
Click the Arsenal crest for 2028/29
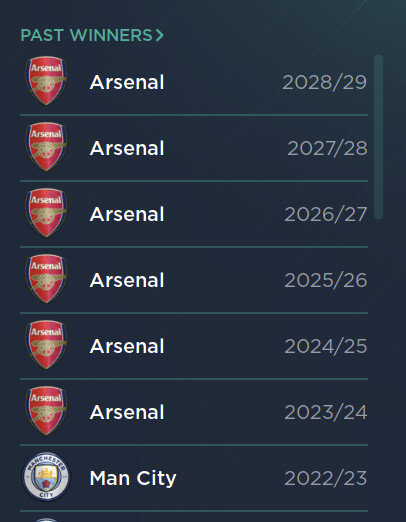(46, 81)
